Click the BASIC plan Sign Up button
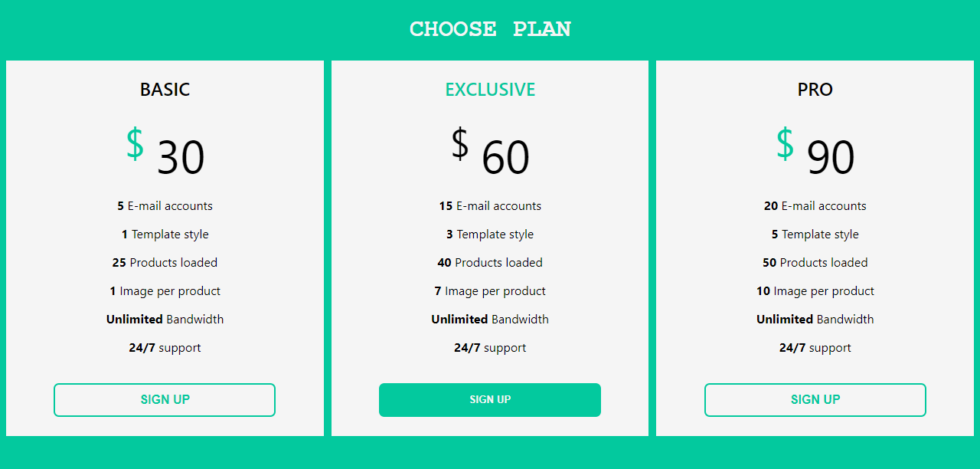The width and height of the screenshot is (980, 469). (x=165, y=399)
